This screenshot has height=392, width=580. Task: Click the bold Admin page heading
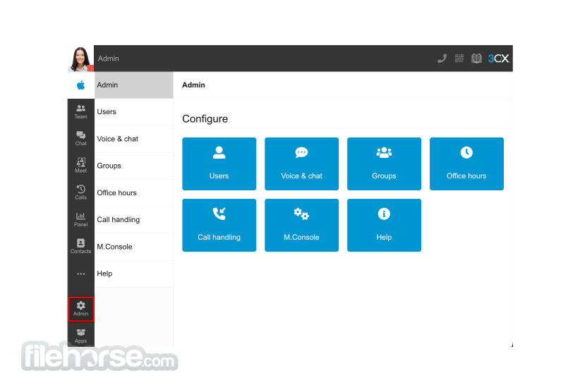(x=193, y=85)
